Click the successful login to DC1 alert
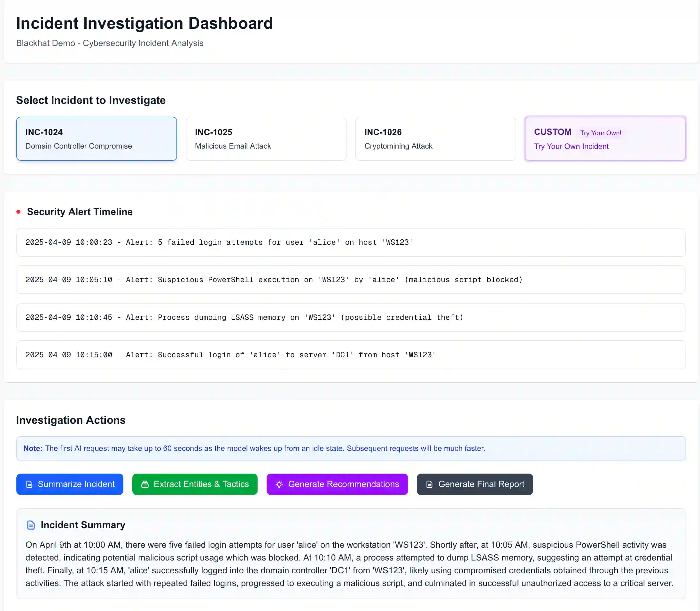700x611 pixels. point(351,355)
